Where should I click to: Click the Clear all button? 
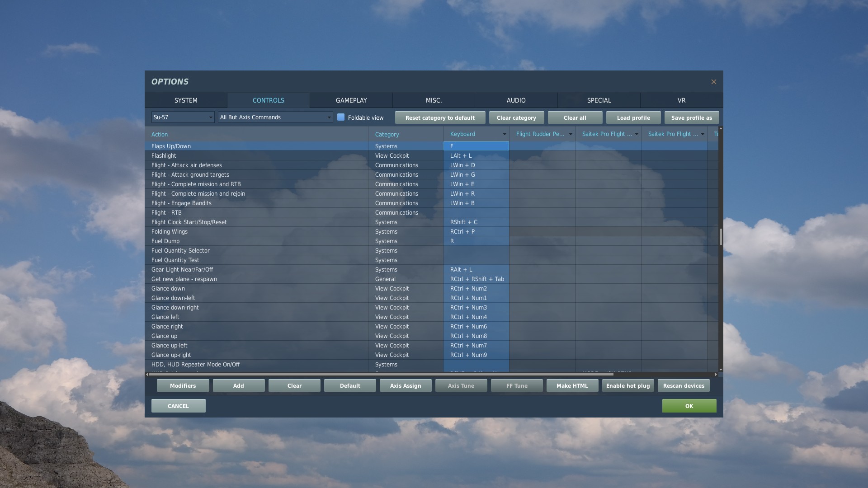(x=575, y=117)
